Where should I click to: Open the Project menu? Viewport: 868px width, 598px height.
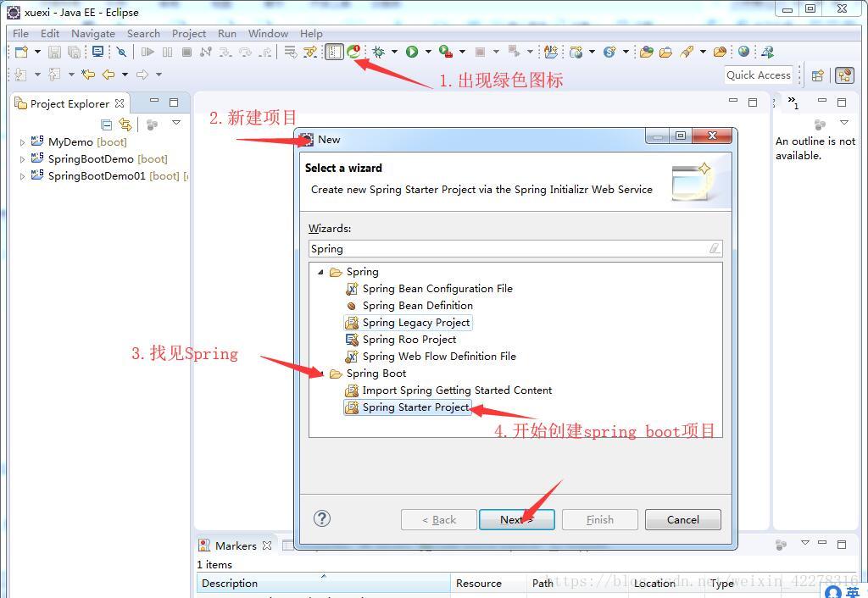point(189,34)
